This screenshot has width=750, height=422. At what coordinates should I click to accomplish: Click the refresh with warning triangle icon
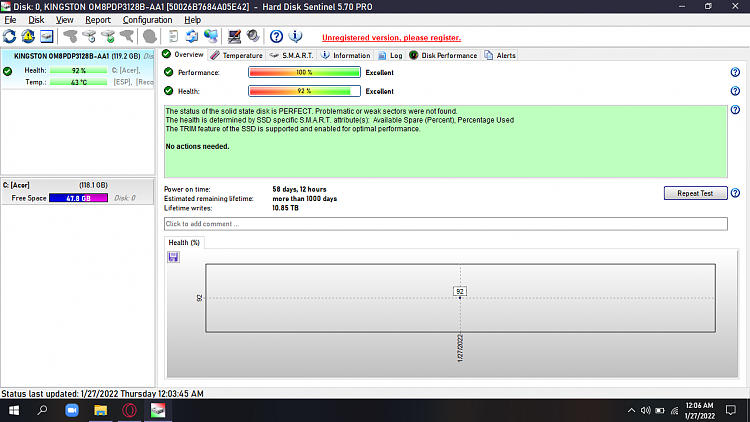coord(28,36)
